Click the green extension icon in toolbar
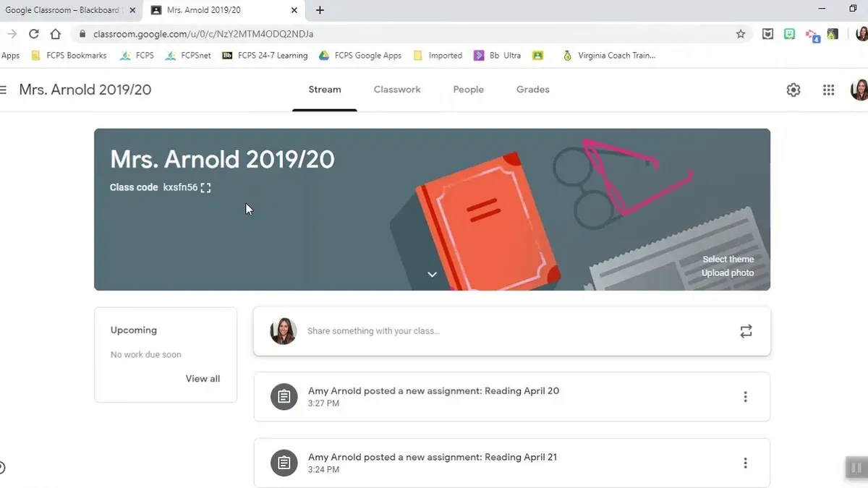Viewport: 868px width, 488px height. tap(790, 34)
